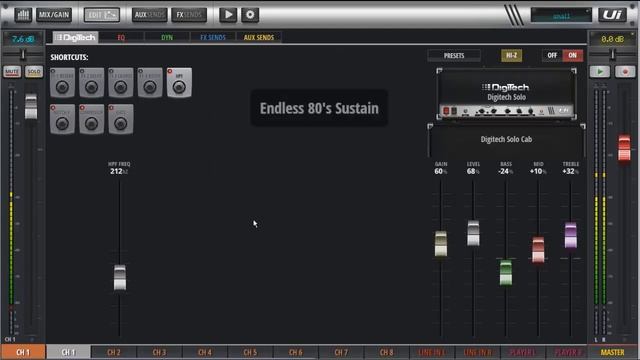Select the highlighted grey CH 1 channel tab

point(68,352)
